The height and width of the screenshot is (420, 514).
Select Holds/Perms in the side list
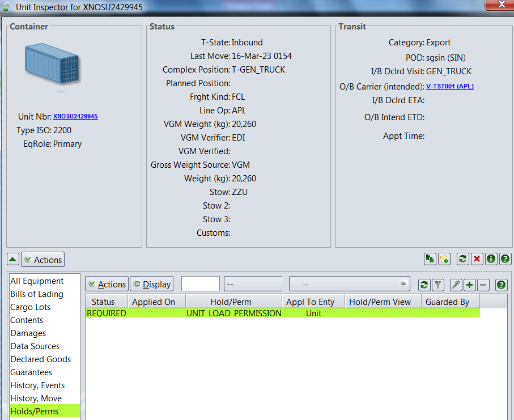(x=45, y=411)
